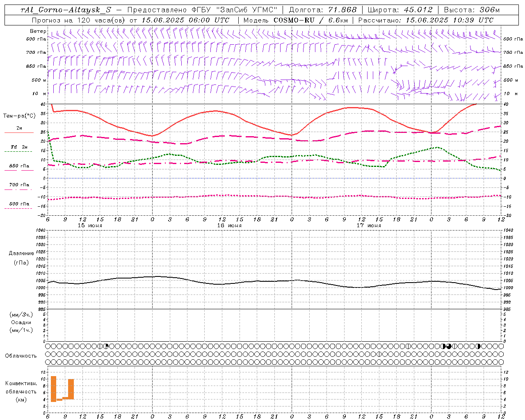Viewport: 525px width, 420px height.
Task: Click the (мм/1ч.) precipitation unit label
Action: click(21, 330)
